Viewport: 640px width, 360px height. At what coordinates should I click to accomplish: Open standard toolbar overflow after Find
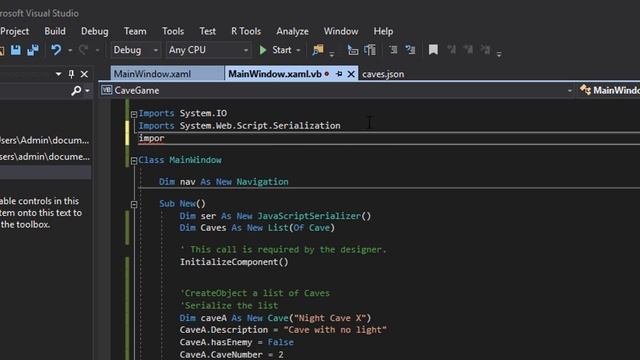coord(331,53)
